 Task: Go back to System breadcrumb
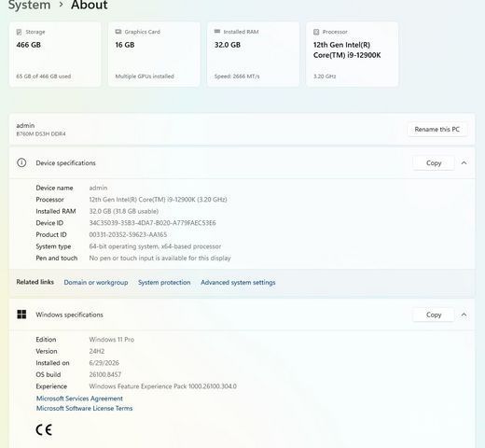point(29,5)
